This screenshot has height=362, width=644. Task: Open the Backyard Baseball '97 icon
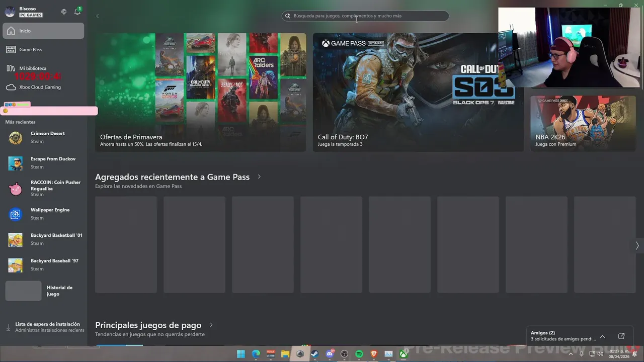click(16, 265)
